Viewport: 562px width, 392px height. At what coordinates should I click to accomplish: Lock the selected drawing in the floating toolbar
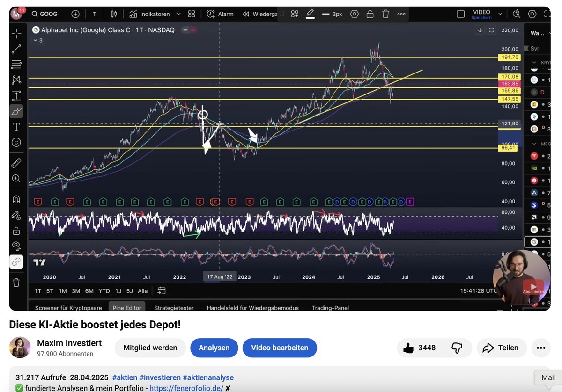click(370, 14)
